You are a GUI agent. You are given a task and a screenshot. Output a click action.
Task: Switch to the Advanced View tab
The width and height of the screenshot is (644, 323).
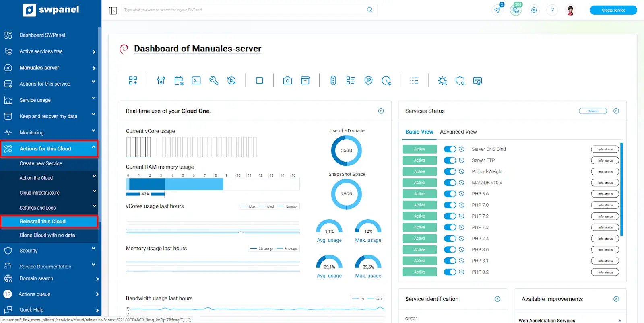458,132
